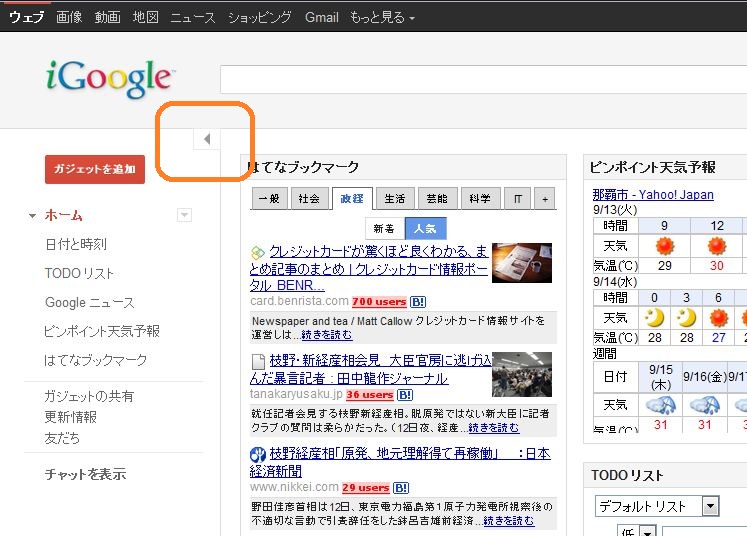
Task: Open the 枝野・新経産相会見 headline
Action: (370, 369)
